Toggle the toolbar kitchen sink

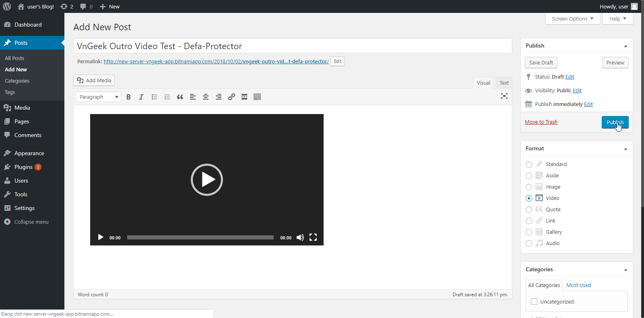point(257,97)
